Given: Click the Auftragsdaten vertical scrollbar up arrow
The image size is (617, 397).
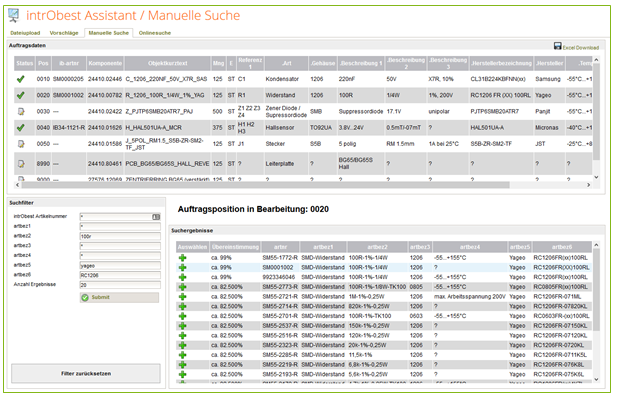Looking at the screenshot, I should pyautogui.click(x=597, y=60).
